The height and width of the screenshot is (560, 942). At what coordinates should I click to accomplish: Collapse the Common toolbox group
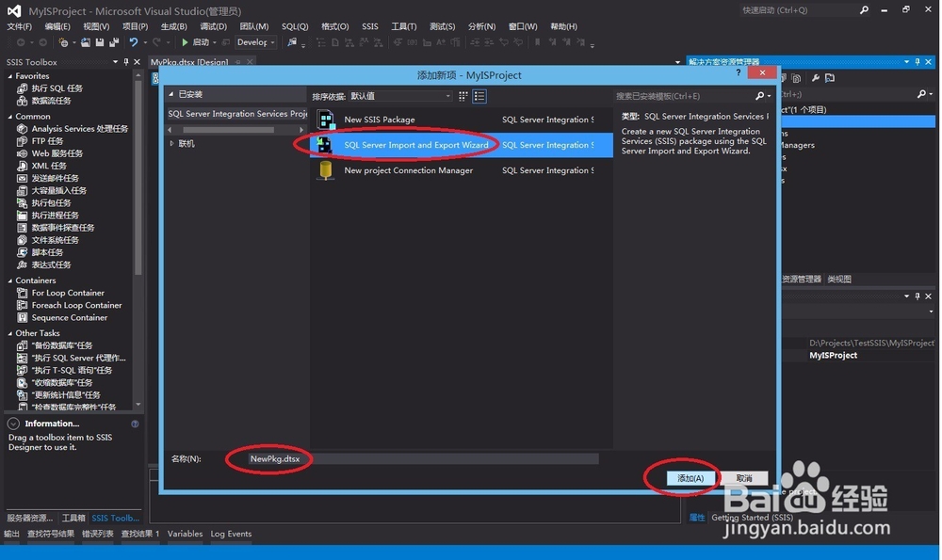point(10,117)
